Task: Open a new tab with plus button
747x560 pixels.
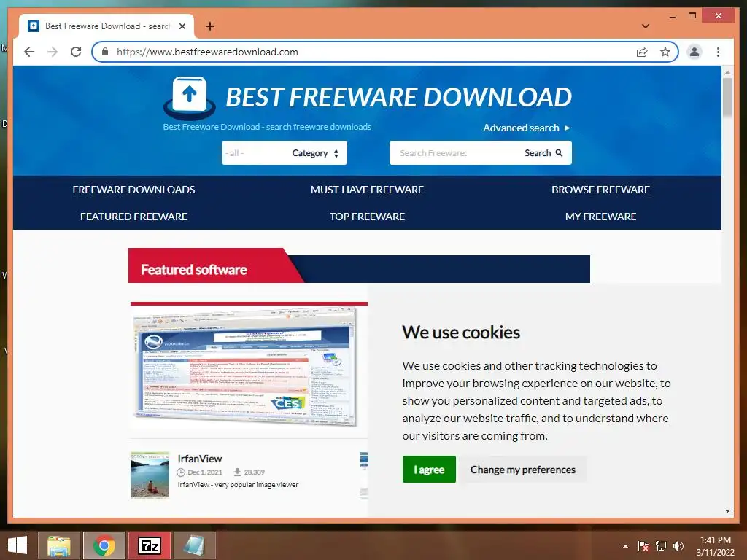Action: click(x=209, y=26)
